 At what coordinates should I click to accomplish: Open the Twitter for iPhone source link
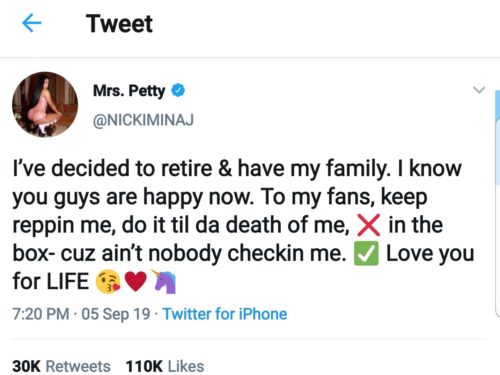(x=225, y=314)
